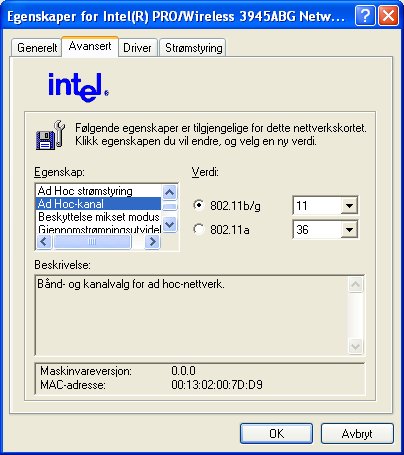Click the question mark help button
The image size is (404, 455).
pos(365,15)
